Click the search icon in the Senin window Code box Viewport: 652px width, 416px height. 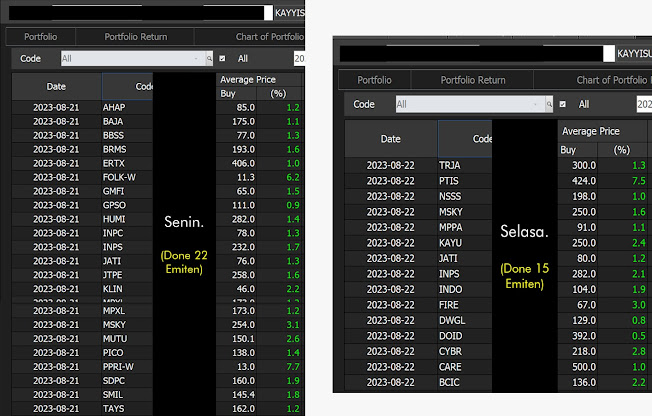[x=210, y=59]
